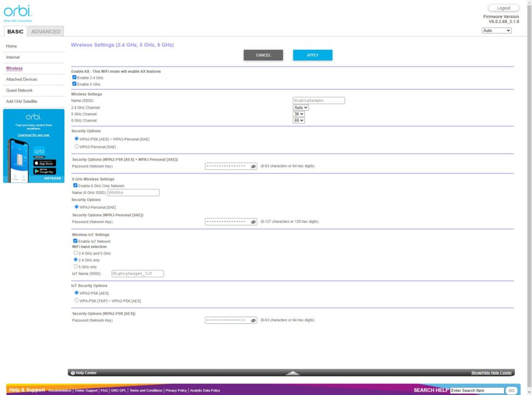Show the 6 GHz network password
This screenshot has width=532, height=395.
(x=254, y=222)
